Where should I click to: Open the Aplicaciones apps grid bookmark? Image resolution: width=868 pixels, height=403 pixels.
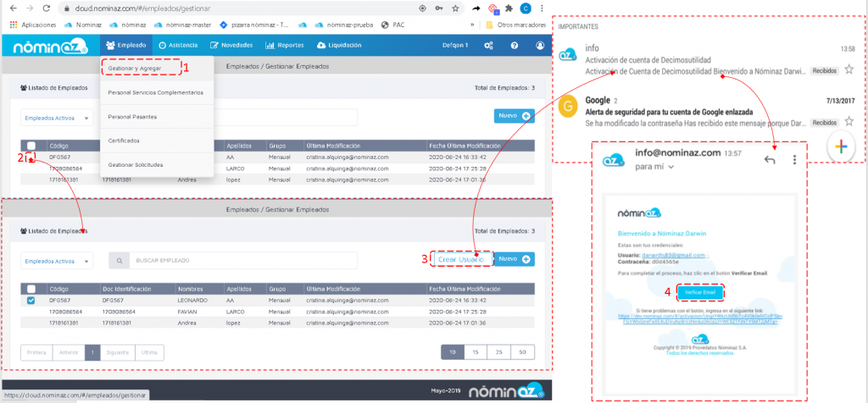click(x=33, y=25)
